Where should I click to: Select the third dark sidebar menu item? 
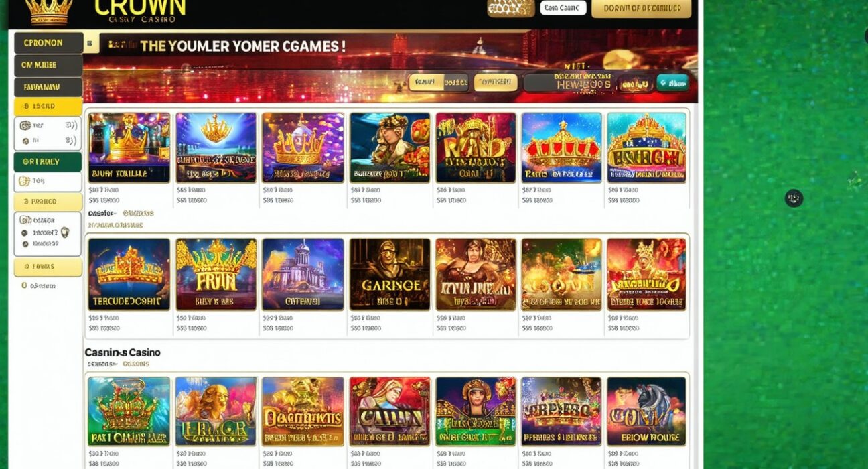(x=48, y=87)
